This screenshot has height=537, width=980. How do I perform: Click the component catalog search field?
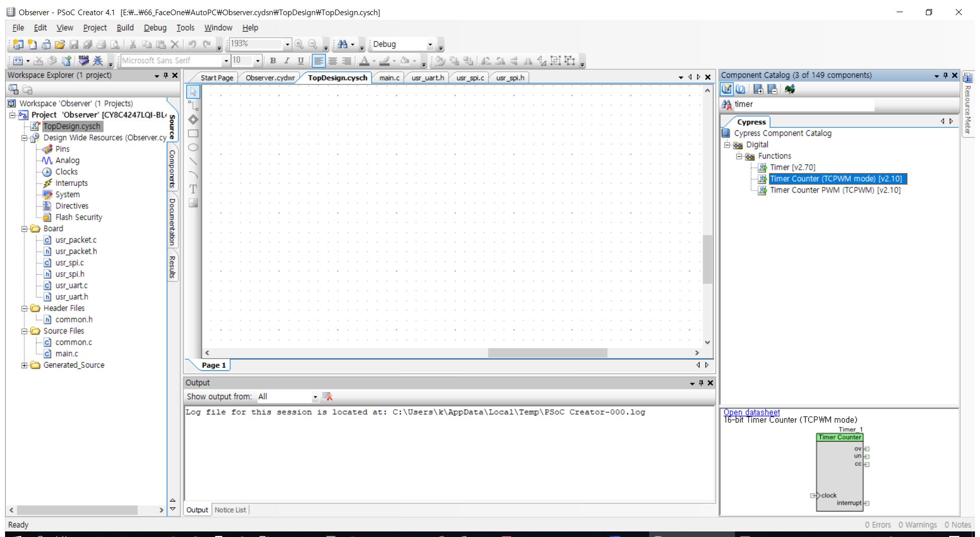[x=803, y=104]
